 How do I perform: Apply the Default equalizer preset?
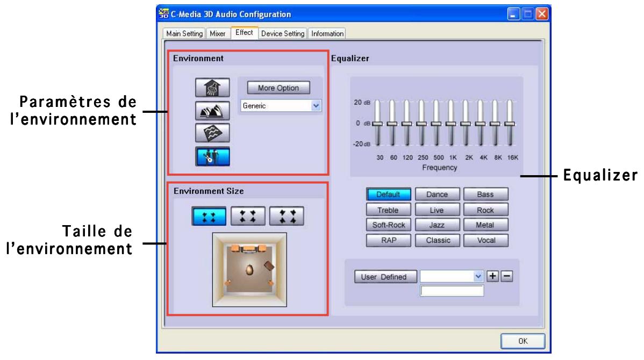point(388,194)
